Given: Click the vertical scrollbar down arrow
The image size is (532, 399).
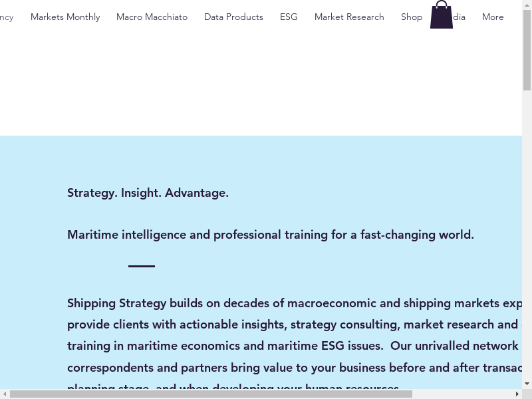Looking at the screenshot, I should click(527, 384).
